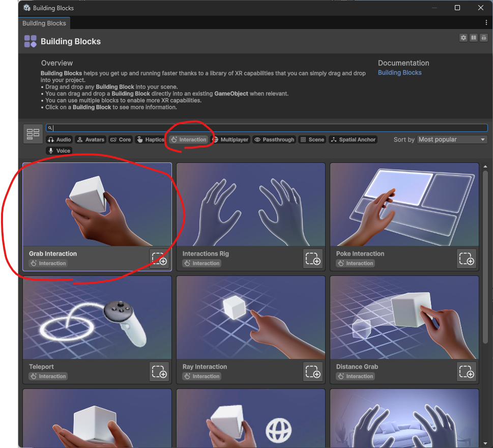Toggle the Passthrough tag filter

[274, 139]
